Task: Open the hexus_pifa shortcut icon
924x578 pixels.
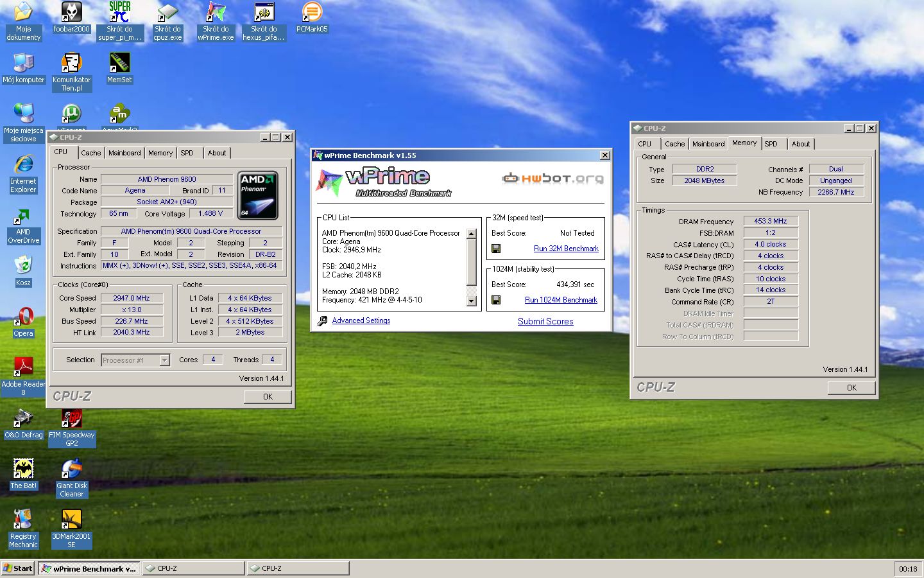Action: (264, 21)
